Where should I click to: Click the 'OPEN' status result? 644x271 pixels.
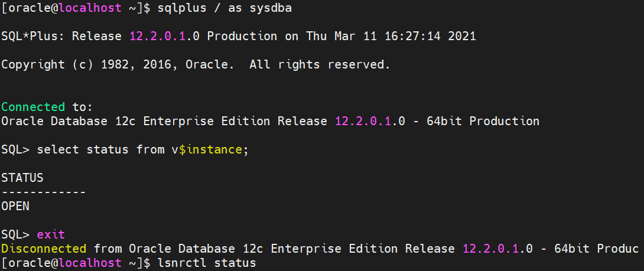(15, 206)
